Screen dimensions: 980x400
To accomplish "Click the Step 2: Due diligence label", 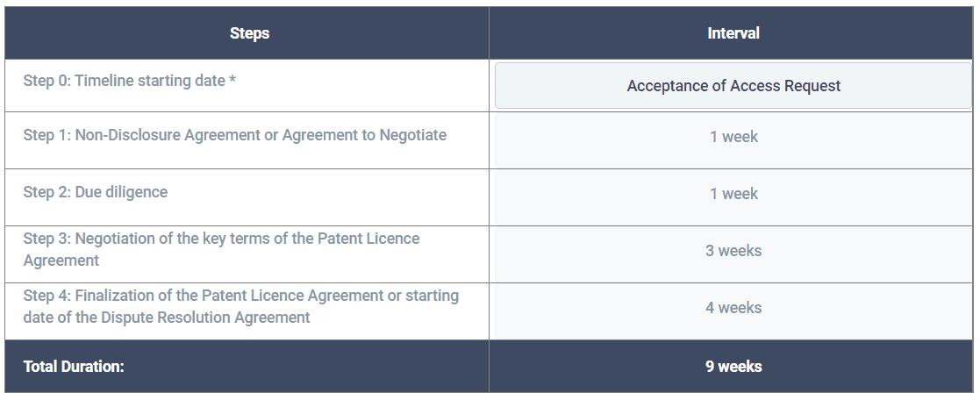I will (x=96, y=192).
